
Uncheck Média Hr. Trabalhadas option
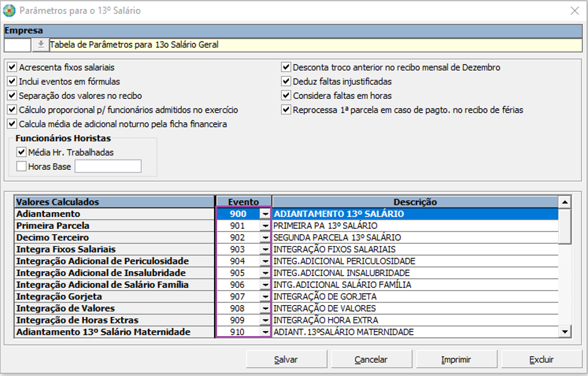pos(21,152)
